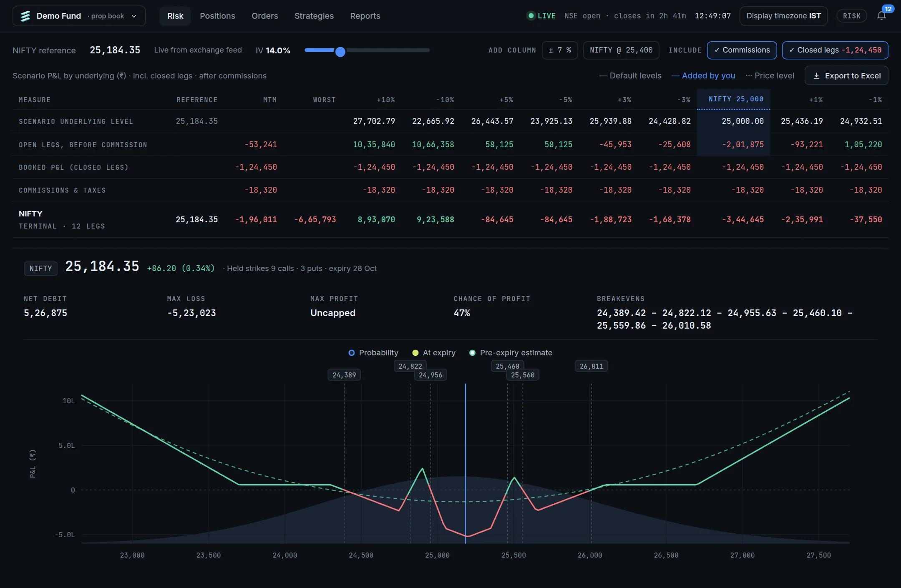Click the Demo Fund stacked-layers logo icon
Screen dimensions: 901x588
point(25,16)
